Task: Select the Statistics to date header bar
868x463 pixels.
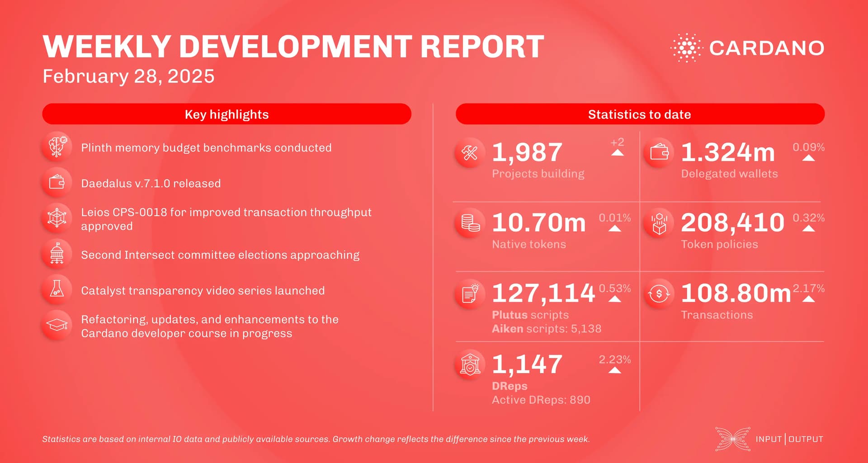Action: click(640, 114)
